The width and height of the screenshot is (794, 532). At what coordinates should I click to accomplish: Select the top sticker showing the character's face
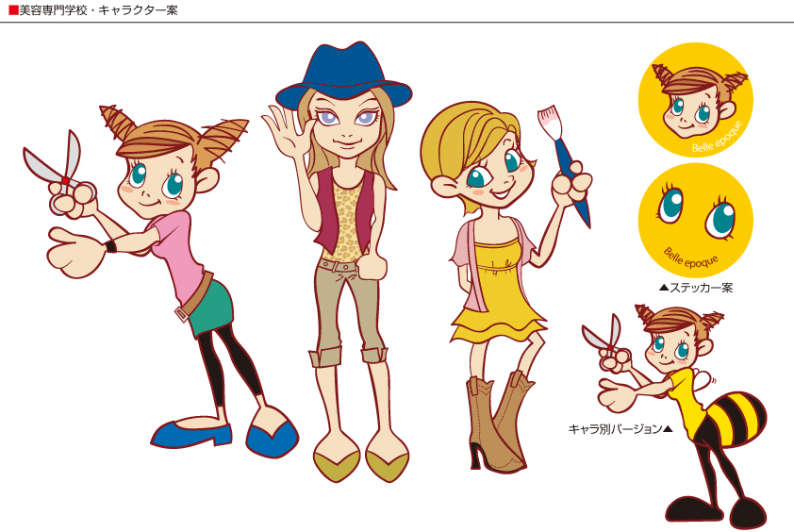pos(695,99)
